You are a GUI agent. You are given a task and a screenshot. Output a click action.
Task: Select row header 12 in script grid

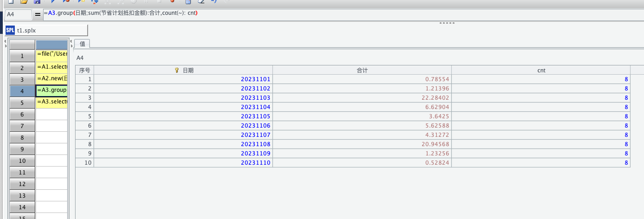[22, 184]
